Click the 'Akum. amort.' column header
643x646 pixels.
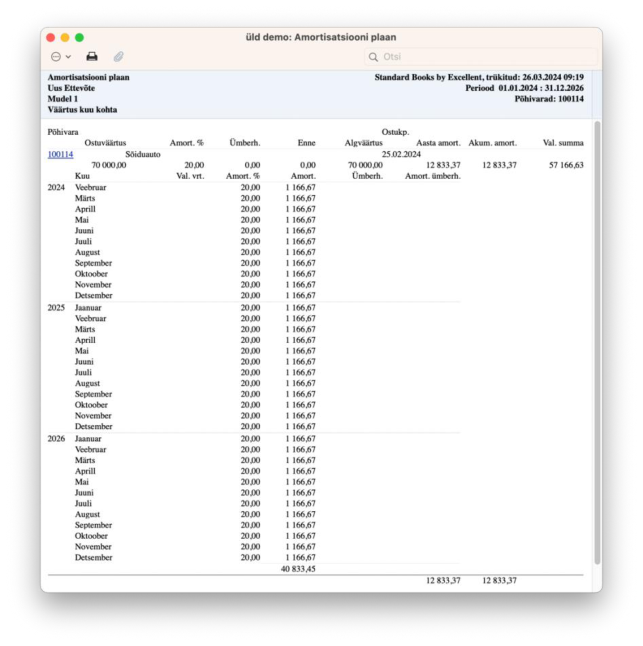(x=492, y=143)
